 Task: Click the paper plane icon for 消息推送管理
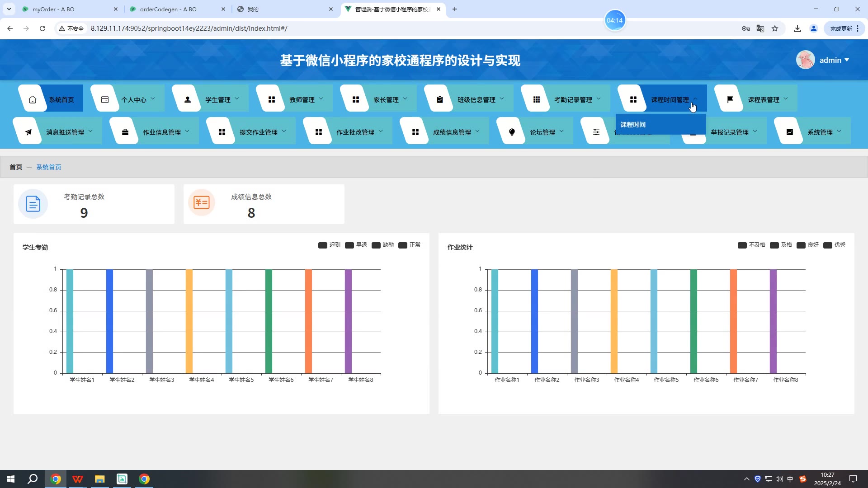tap(28, 132)
